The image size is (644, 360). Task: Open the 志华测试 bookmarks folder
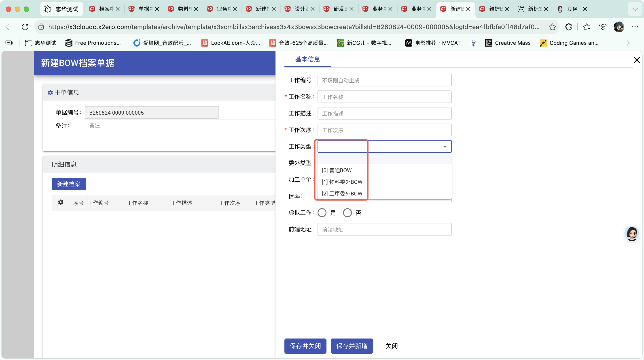[x=40, y=43]
